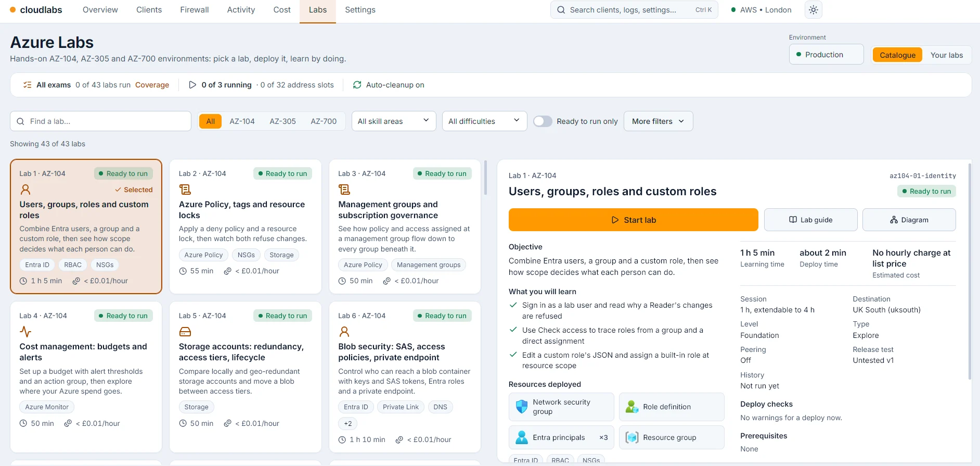Click the person icon on Lab 6 card

pyautogui.click(x=344, y=332)
